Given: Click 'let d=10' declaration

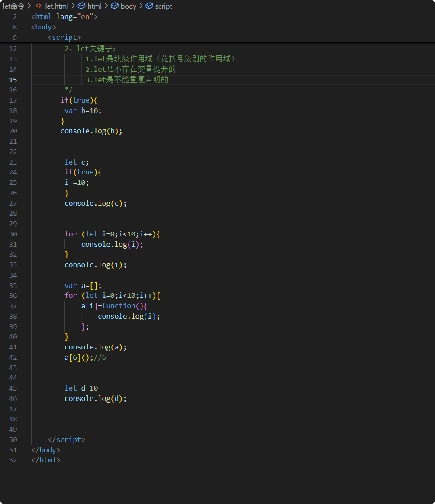Looking at the screenshot, I should [x=81, y=388].
